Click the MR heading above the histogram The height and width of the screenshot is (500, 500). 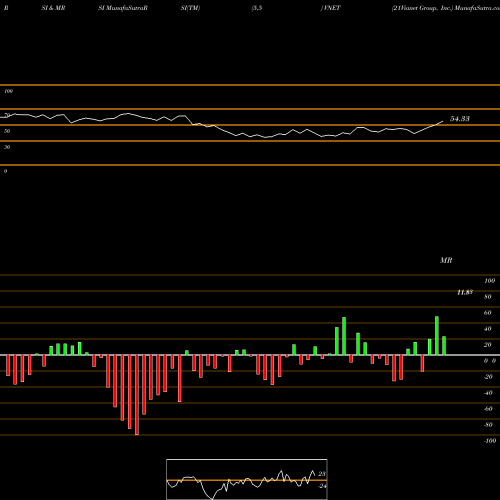point(446,260)
